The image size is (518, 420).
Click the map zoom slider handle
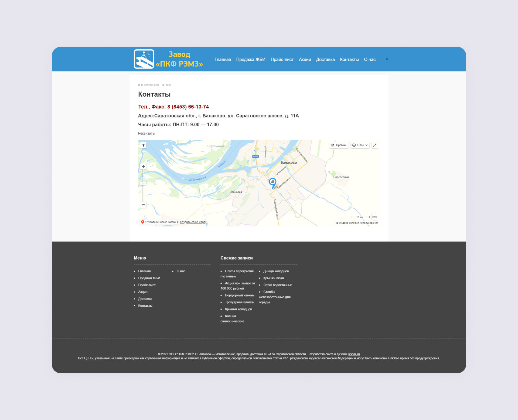pyautogui.click(x=143, y=184)
